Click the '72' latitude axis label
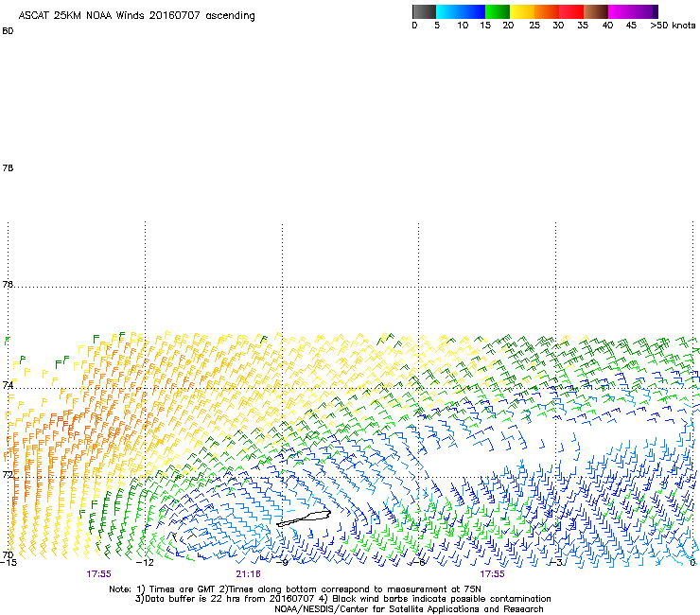Screen dimensions: 700x615 tap(8, 474)
